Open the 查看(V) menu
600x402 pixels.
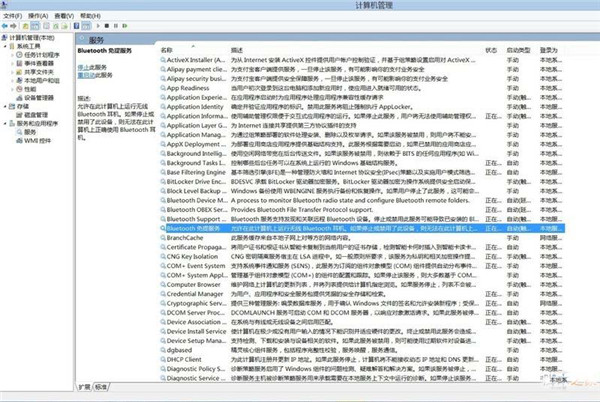pyautogui.click(x=64, y=16)
